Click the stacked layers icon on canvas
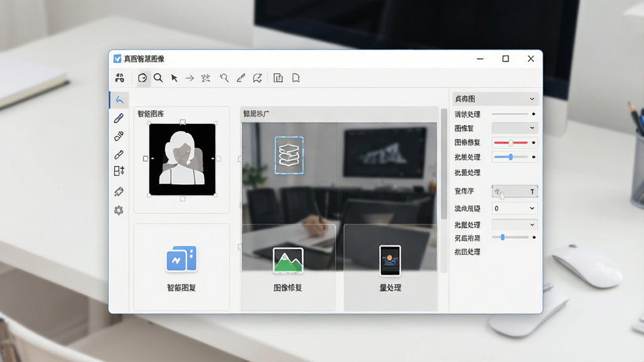 pyautogui.click(x=289, y=155)
